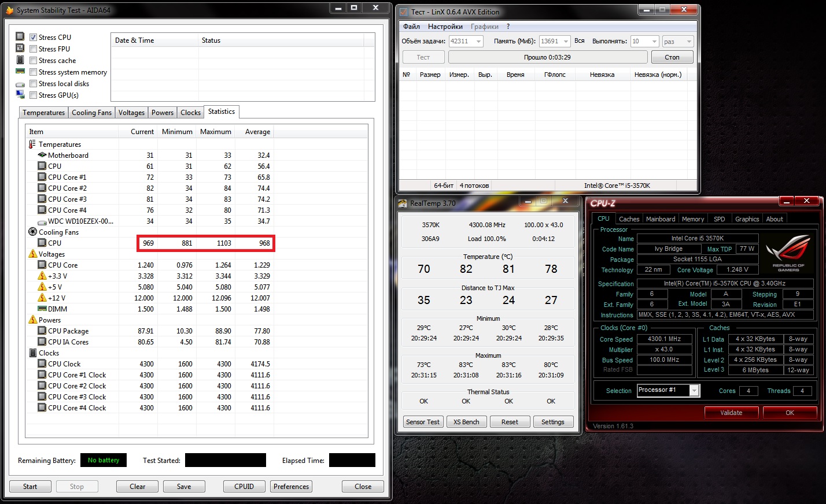Screen dimensions: 826x504
Task: Click the icon beside Stress cache
Action: click(20, 60)
